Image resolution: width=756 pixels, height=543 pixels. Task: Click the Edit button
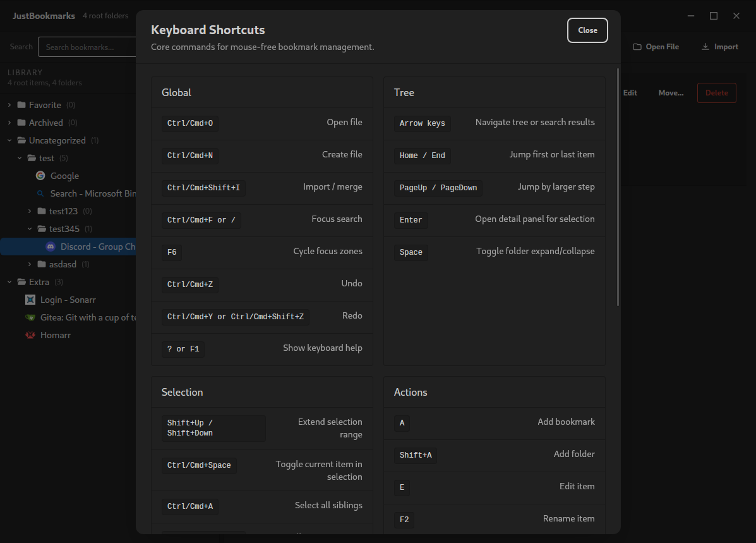(x=630, y=93)
